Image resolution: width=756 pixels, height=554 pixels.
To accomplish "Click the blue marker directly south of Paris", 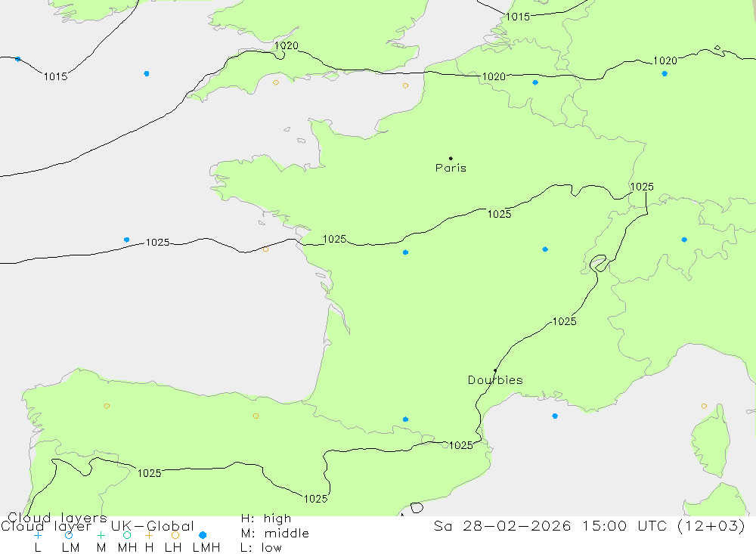I will tap(405, 252).
